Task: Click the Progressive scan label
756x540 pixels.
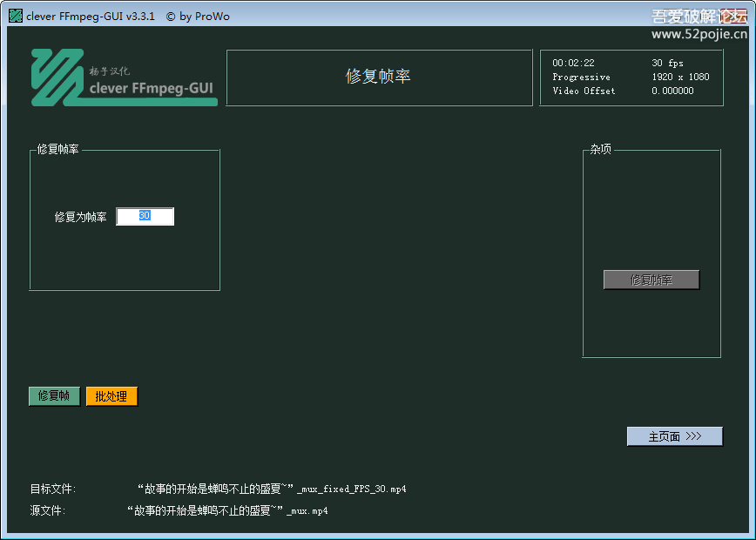Action: pyautogui.click(x=581, y=78)
